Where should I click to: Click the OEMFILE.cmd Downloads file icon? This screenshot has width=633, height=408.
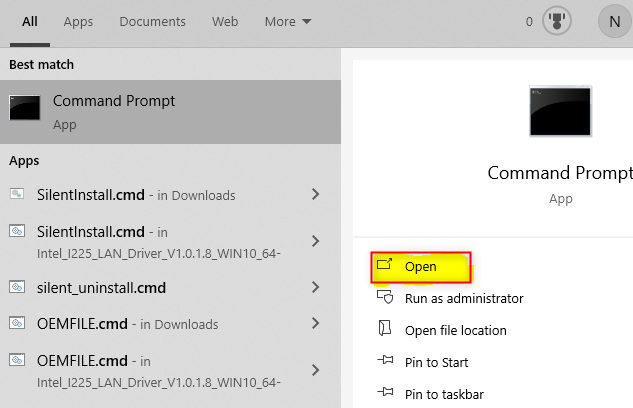click(17, 323)
